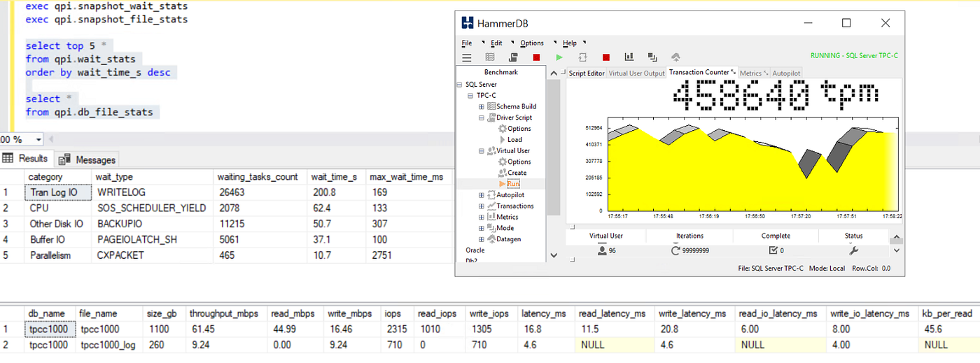980x363 pixels.
Task: Switch to the Virtual User Output tab
Action: [636, 73]
